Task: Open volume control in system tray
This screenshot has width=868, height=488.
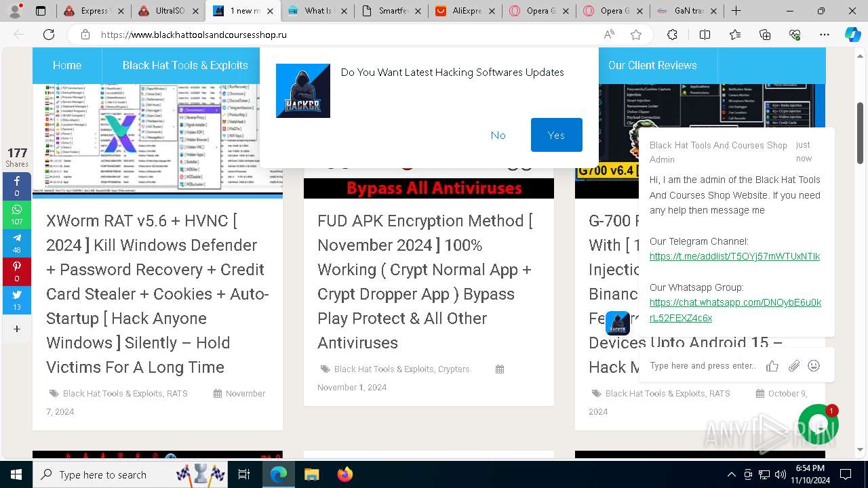Action: [781, 474]
